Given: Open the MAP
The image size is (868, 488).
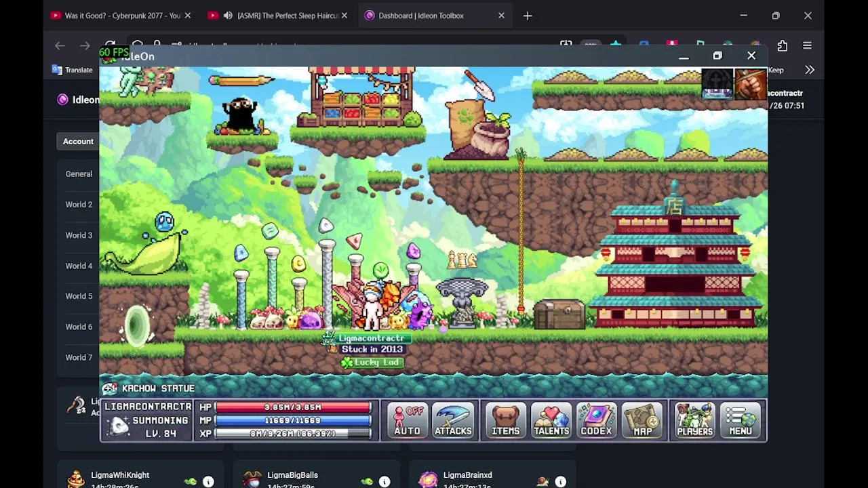Looking at the screenshot, I should tap(642, 420).
